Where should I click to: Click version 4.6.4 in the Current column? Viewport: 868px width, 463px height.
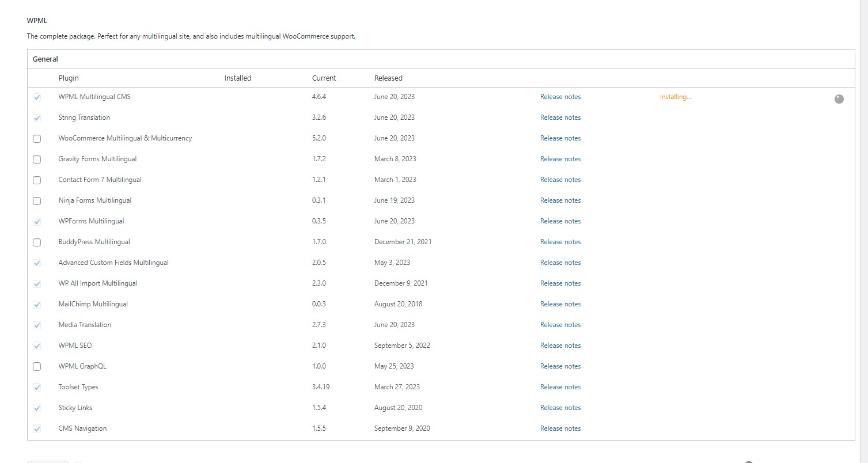[319, 97]
